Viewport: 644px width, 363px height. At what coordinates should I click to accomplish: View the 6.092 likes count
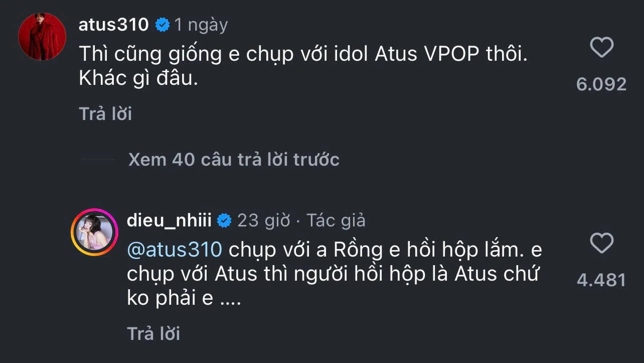[x=601, y=84]
